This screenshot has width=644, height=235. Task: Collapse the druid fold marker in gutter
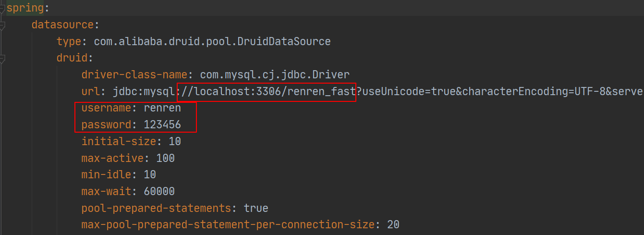click(2, 58)
